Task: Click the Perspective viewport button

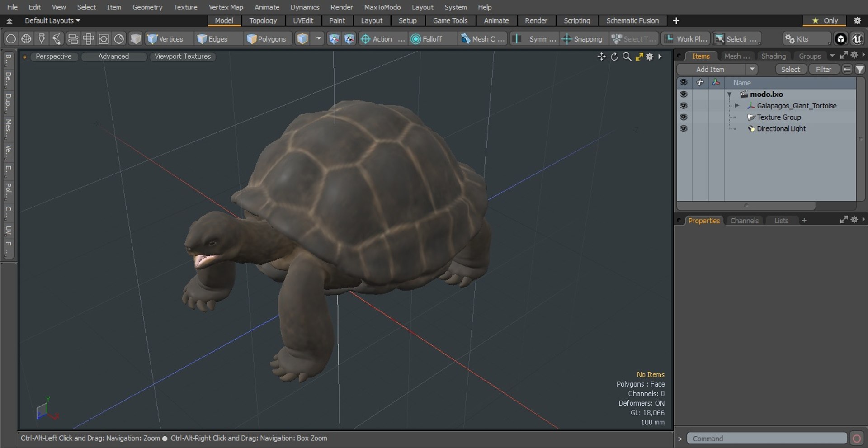Action: (x=53, y=56)
